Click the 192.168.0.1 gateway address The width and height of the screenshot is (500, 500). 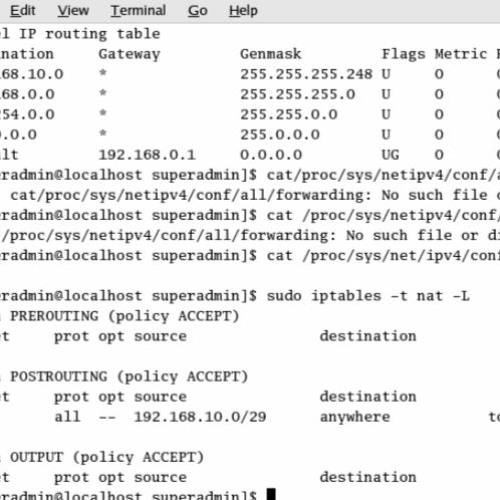click(147, 155)
